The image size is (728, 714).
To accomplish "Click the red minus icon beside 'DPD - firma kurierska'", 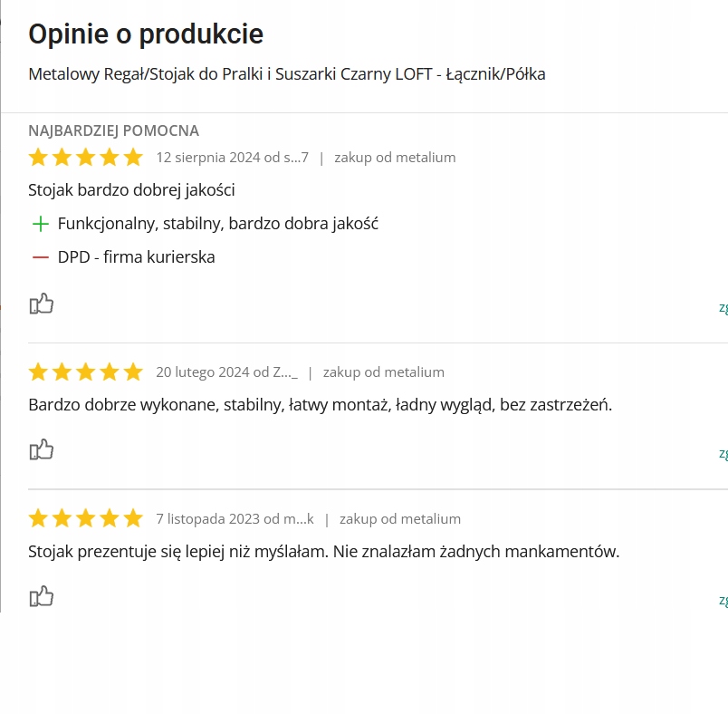I will pyautogui.click(x=40, y=257).
